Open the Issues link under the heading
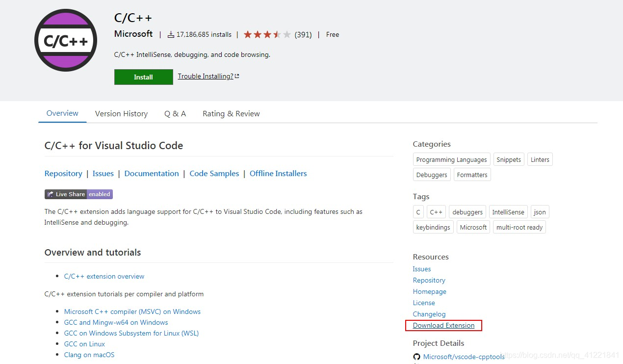Screen dimensions: 623x364 click(103, 173)
